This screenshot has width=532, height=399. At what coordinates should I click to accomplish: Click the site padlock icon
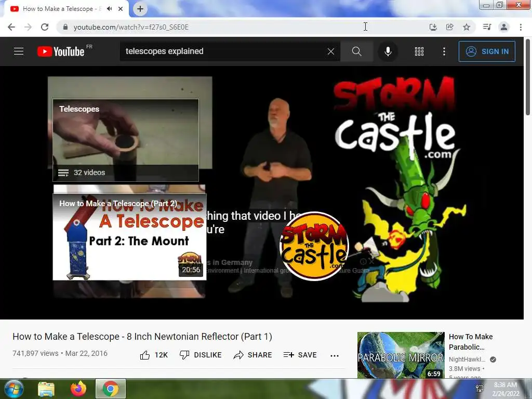pyautogui.click(x=65, y=27)
